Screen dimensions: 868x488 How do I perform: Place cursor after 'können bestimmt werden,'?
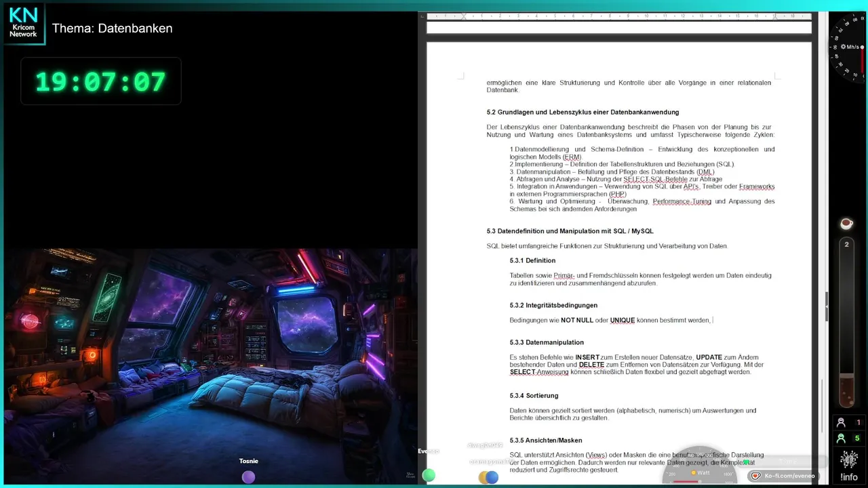coord(712,320)
